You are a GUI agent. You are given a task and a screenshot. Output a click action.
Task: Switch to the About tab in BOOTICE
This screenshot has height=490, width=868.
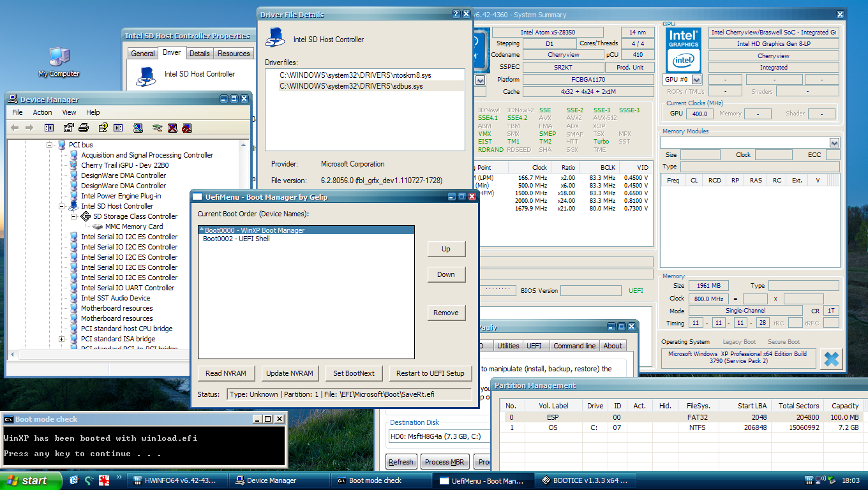pyautogui.click(x=613, y=346)
